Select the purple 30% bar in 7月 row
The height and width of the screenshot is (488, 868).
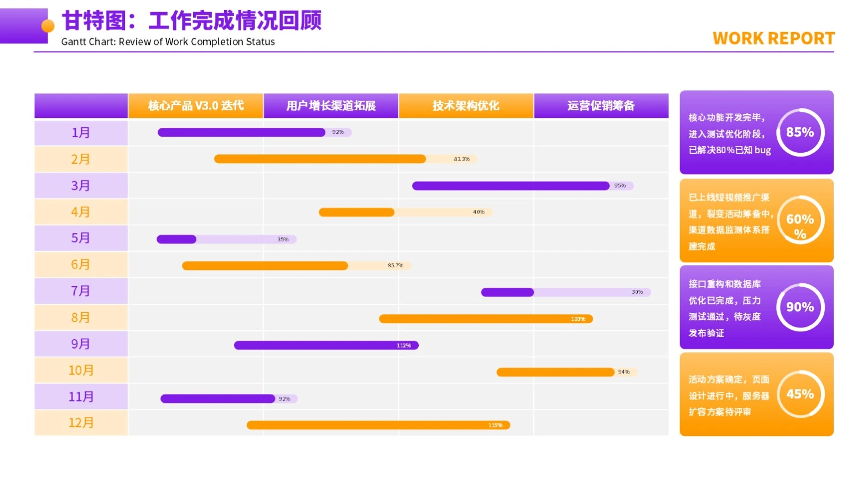(x=507, y=292)
